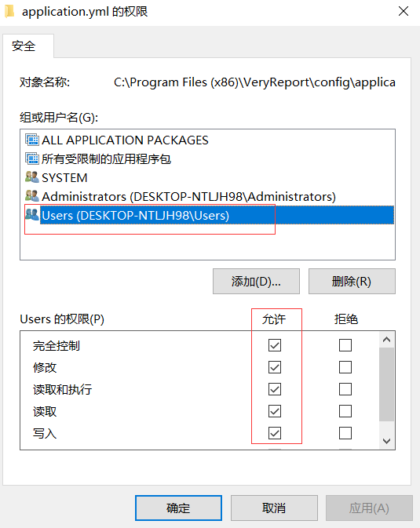Click the icon beside 所有受限制的应用程序包
This screenshot has width=420, height=528.
[x=32, y=158]
